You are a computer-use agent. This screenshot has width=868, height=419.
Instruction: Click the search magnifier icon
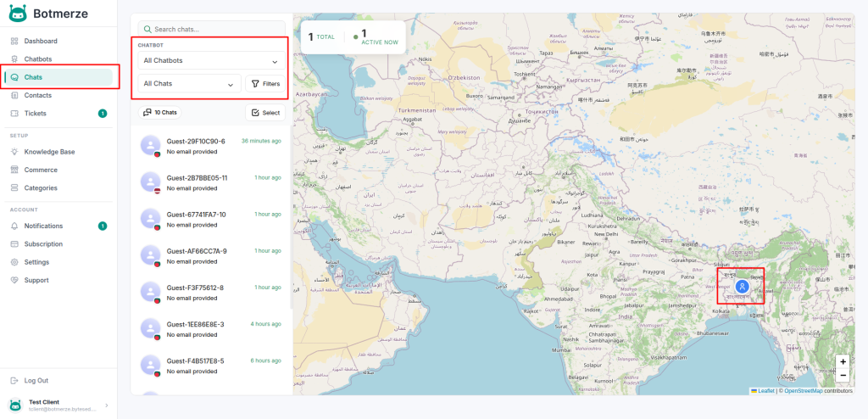(x=147, y=30)
